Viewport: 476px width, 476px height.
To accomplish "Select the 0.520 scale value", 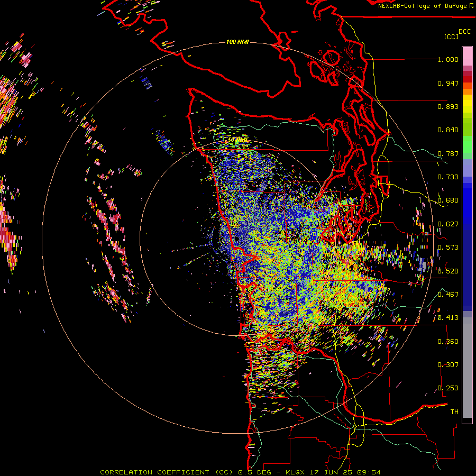I will (448, 271).
